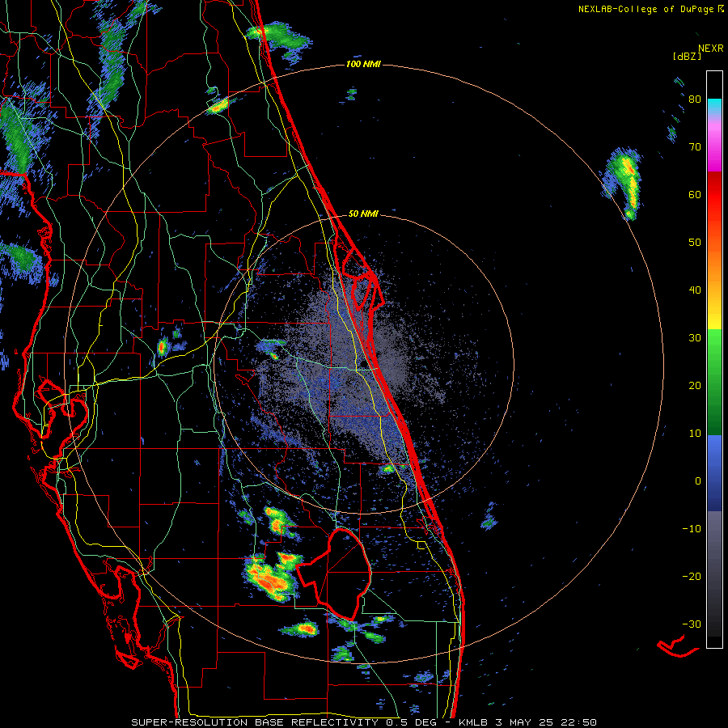The height and width of the screenshot is (728, 728).
Task: Click the 20 value on the dBZ scale
Action: 695,386
